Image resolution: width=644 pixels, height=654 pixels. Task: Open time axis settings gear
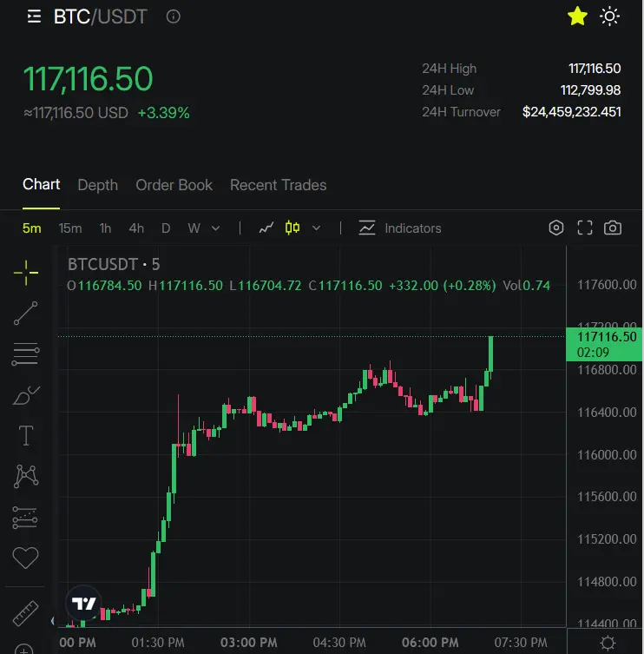(x=608, y=642)
